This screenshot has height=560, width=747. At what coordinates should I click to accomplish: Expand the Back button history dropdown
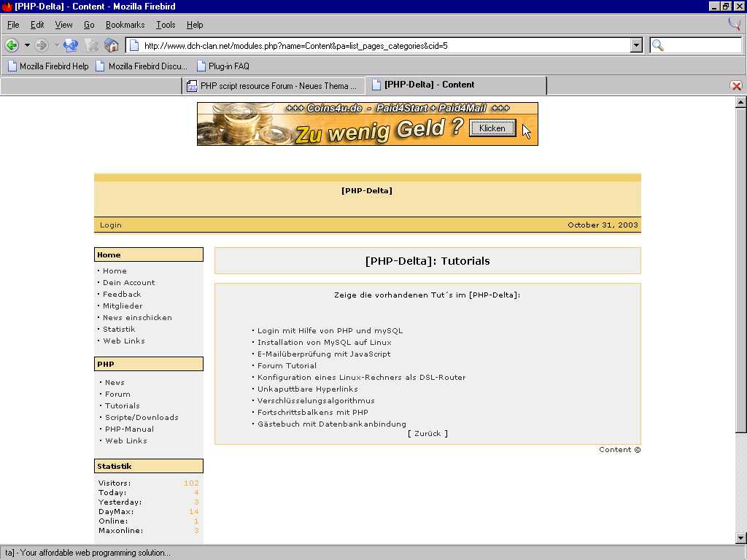tap(27, 45)
